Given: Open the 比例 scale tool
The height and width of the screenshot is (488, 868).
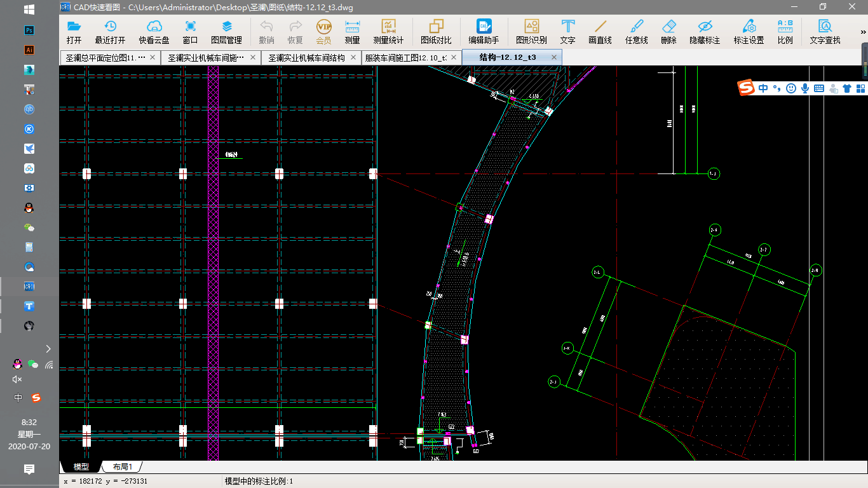Looking at the screenshot, I should point(785,31).
